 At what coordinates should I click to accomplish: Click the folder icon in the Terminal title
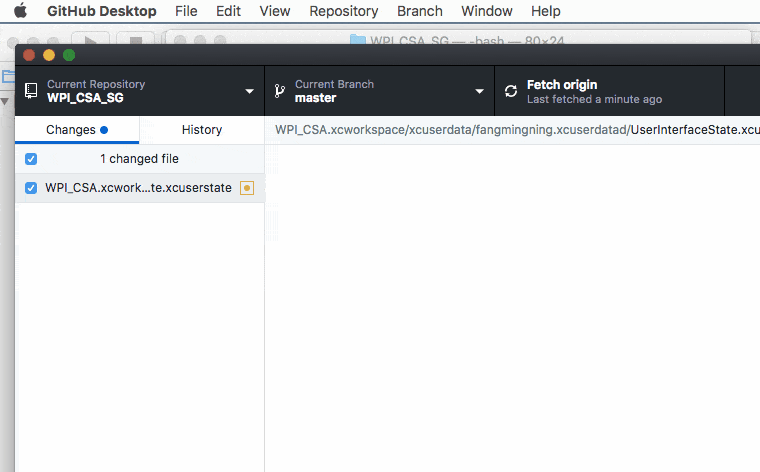click(358, 40)
